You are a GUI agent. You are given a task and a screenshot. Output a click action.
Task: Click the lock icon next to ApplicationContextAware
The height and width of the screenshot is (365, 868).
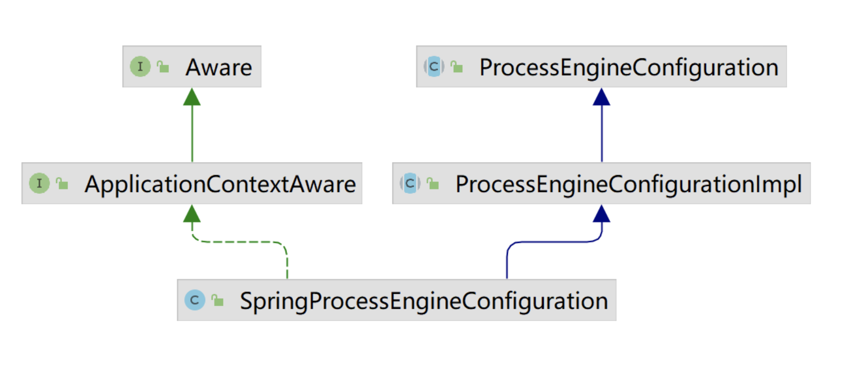pos(62,184)
